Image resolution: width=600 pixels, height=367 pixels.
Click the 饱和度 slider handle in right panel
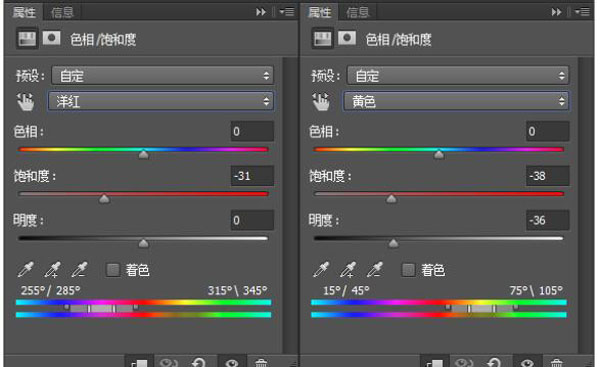(391, 199)
